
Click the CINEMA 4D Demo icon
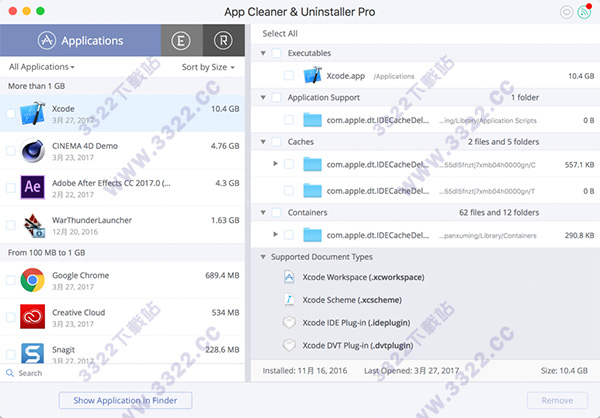(x=33, y=150)
